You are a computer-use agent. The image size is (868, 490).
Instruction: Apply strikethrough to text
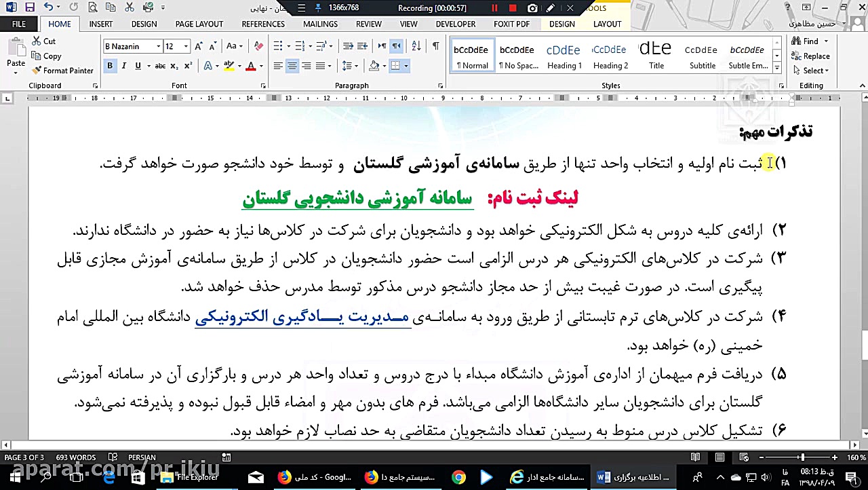(x=160, y=66)
